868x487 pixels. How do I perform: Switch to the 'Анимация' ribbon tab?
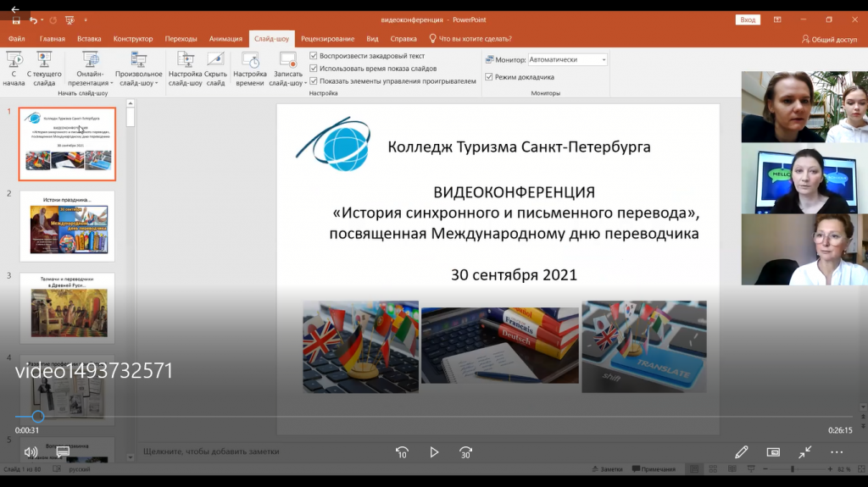225,39
